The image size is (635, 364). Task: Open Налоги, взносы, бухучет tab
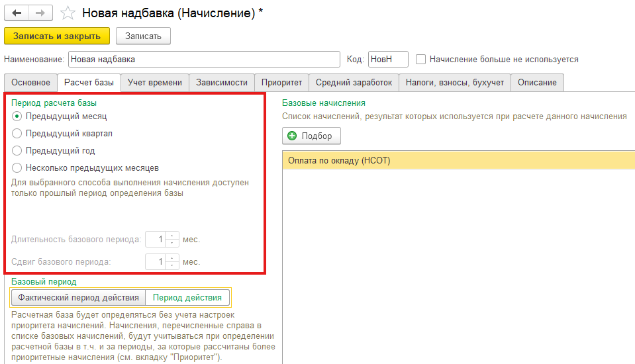[455, 83]
